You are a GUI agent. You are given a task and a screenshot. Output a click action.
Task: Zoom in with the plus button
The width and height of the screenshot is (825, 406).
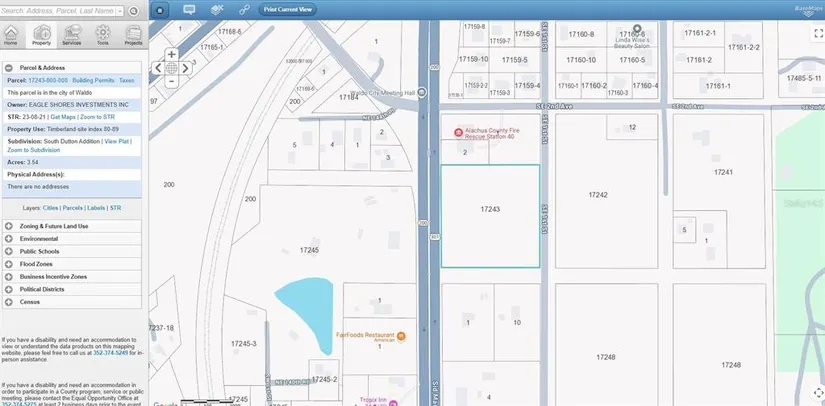(x=172, y=54)
